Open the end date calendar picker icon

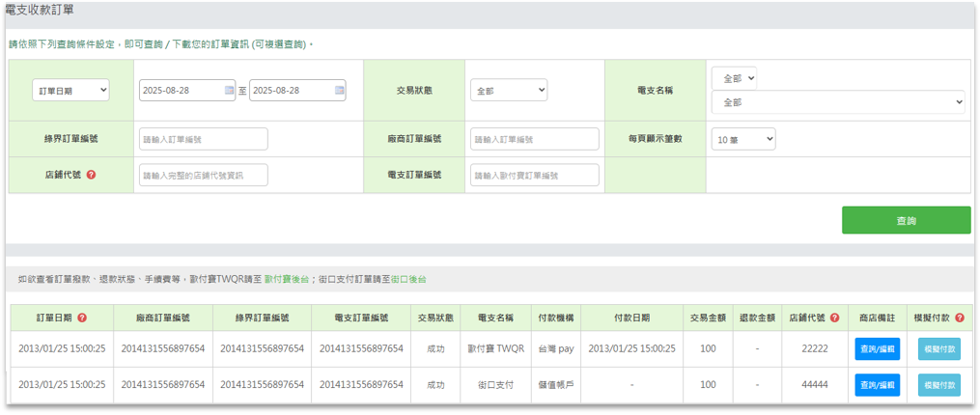(x=339, y=90)
